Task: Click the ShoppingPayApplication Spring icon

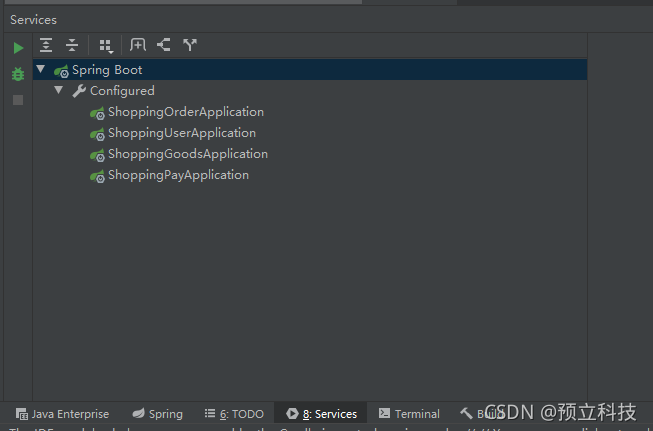Action: pyautogui.click(x=97, y=176)
